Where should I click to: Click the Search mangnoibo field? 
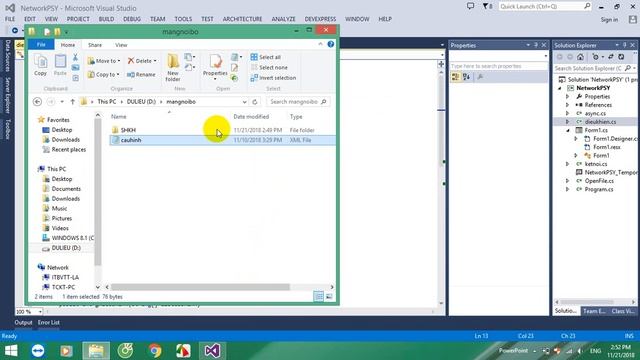pos(297,102)
